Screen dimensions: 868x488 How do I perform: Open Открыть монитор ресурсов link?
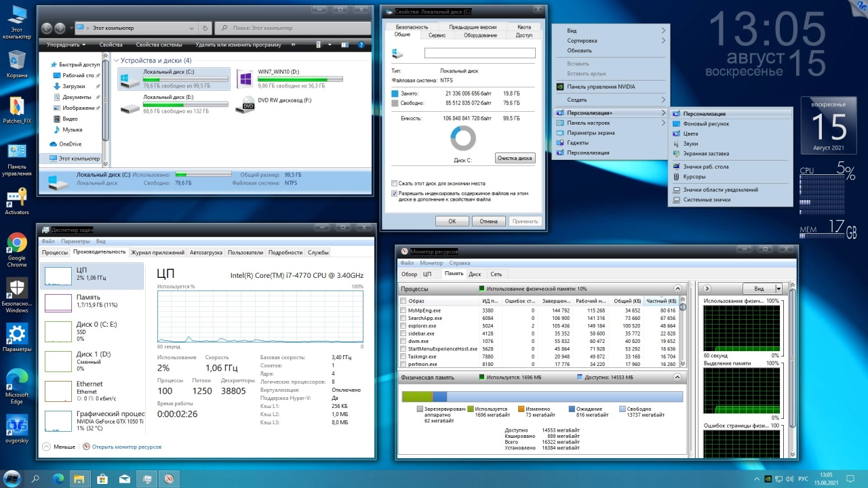click(x=122, y=447)
